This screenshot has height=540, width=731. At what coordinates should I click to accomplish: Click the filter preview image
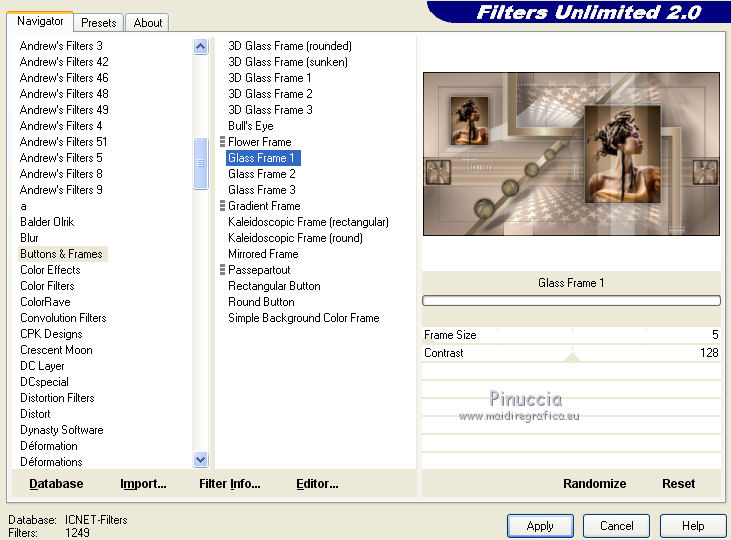point(571,154)
